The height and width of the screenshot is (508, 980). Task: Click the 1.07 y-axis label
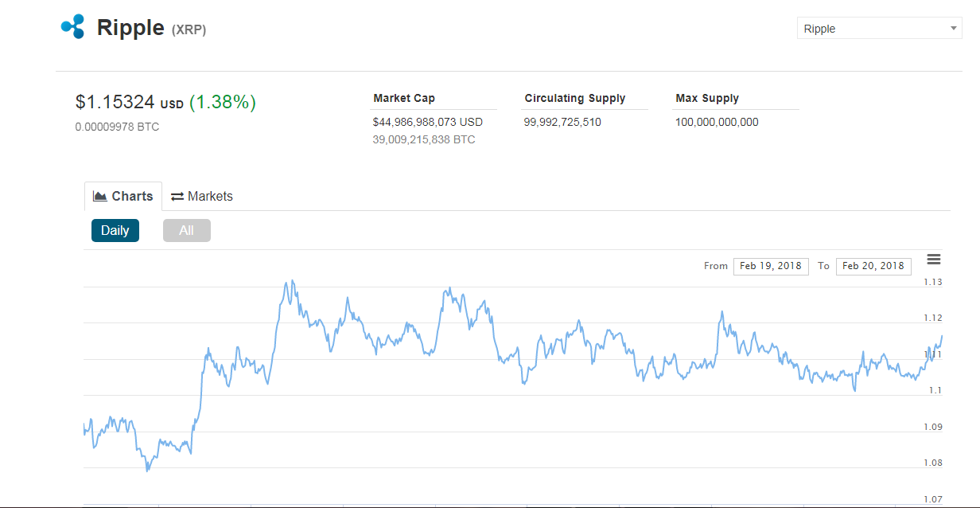(x=933, y=499)
